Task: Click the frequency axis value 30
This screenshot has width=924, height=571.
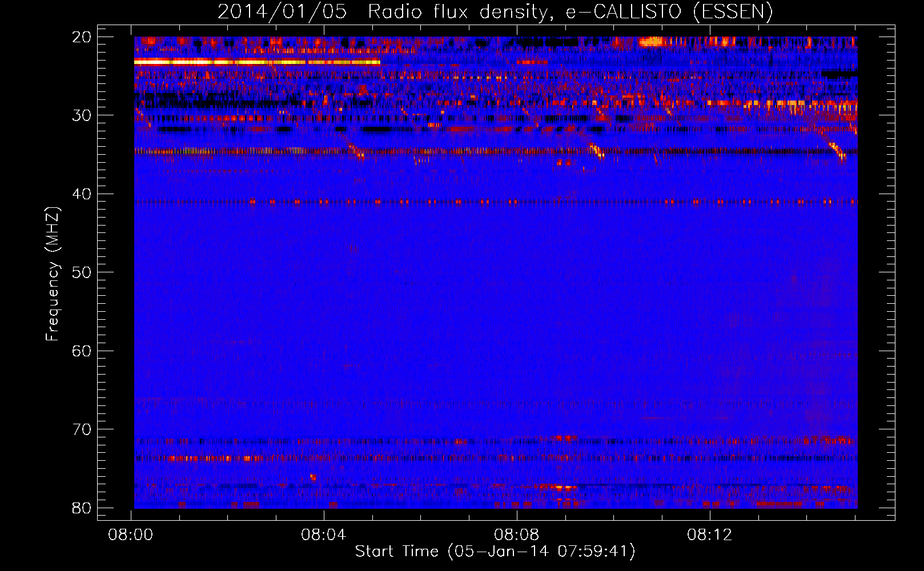Action: (82, 115)
